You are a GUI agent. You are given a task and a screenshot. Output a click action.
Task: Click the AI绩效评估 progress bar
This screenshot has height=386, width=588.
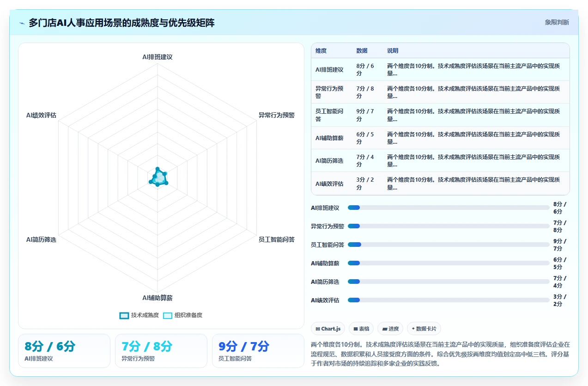[x=449, y=300]
